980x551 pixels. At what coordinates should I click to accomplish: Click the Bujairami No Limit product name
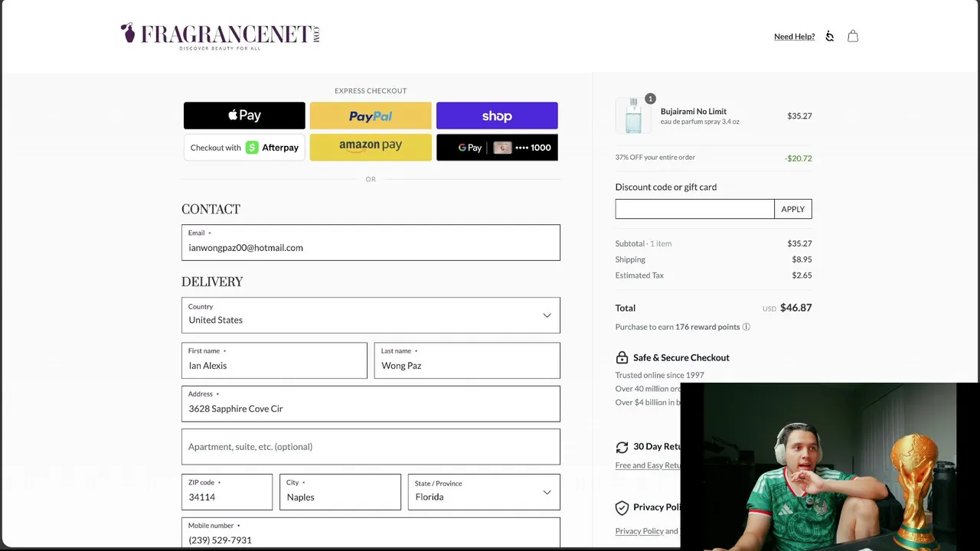(694, 111)
